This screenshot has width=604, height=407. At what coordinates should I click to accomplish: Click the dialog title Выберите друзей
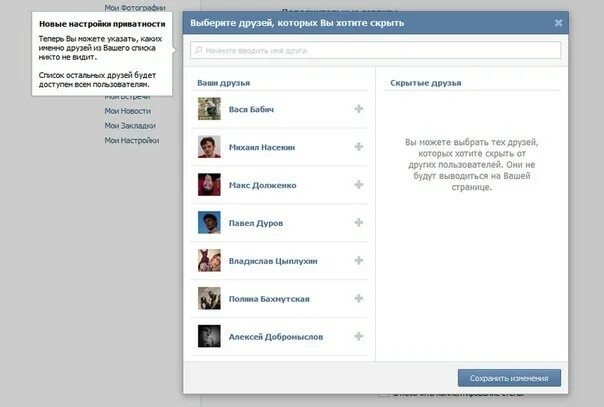pyautogui.click(x=297, y=23)
